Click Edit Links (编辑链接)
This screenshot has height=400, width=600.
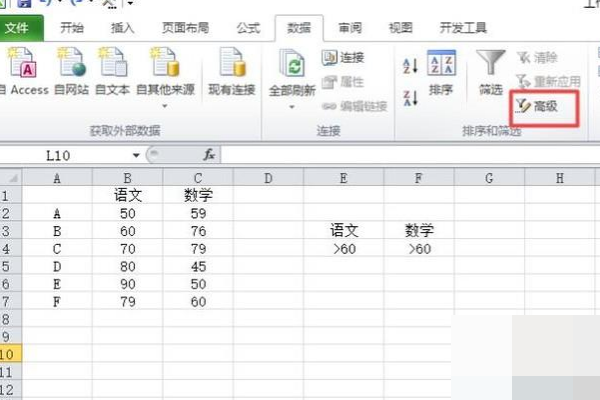354,106
